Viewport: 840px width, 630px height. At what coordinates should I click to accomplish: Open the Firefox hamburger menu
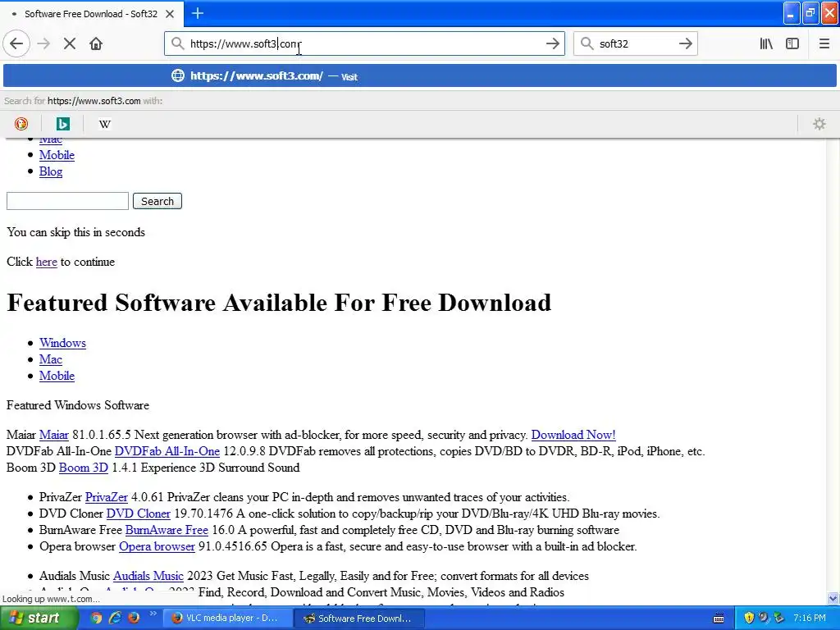[x=824, y=43]
